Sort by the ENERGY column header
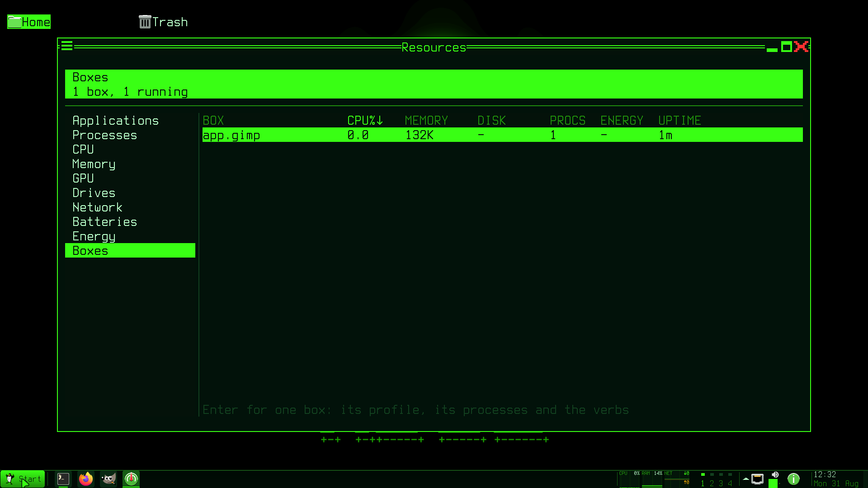The width and height of the screenshot is (868, 488). [x=622, y=121]
